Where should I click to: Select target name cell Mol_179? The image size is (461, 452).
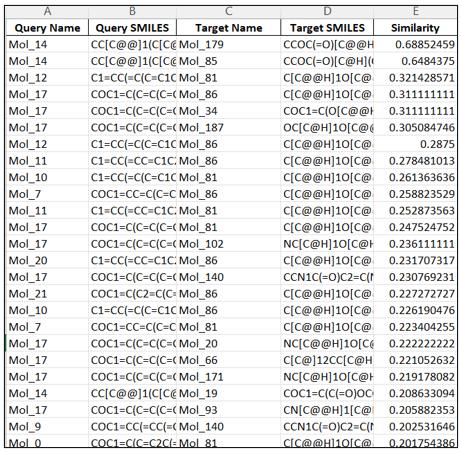pos(228,44)
